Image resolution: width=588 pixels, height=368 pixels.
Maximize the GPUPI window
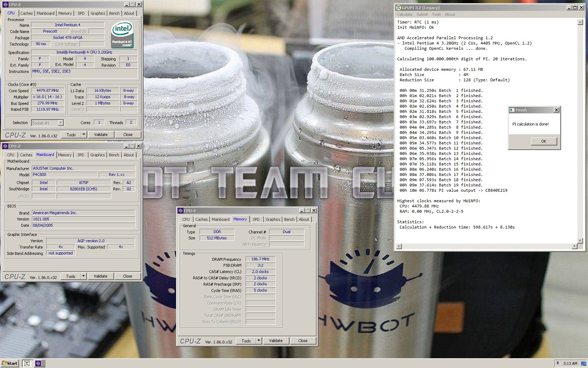coord(574,7)
